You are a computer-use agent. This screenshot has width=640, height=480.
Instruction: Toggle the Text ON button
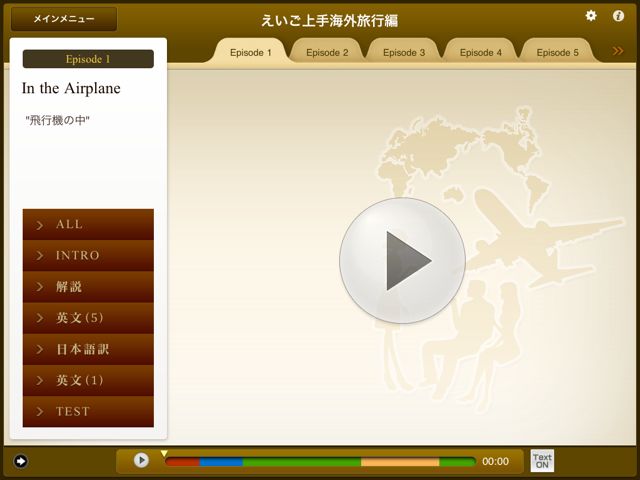coord(542,461)
